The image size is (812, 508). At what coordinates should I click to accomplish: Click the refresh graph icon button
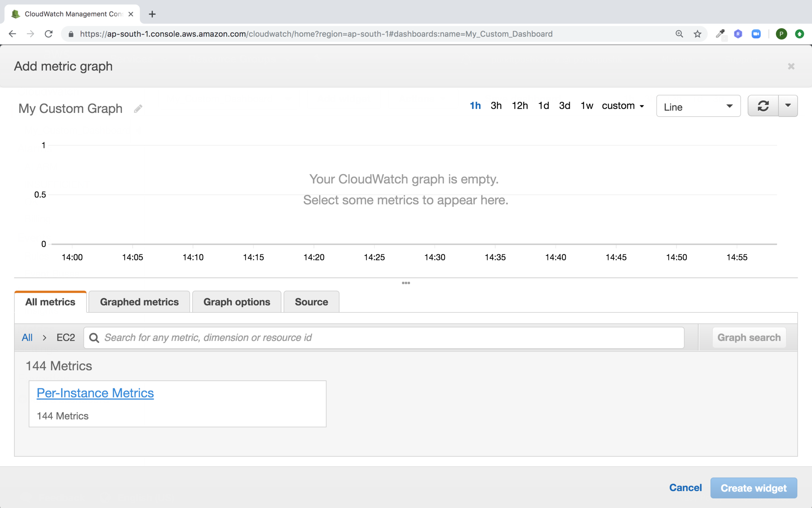point(763,106)
